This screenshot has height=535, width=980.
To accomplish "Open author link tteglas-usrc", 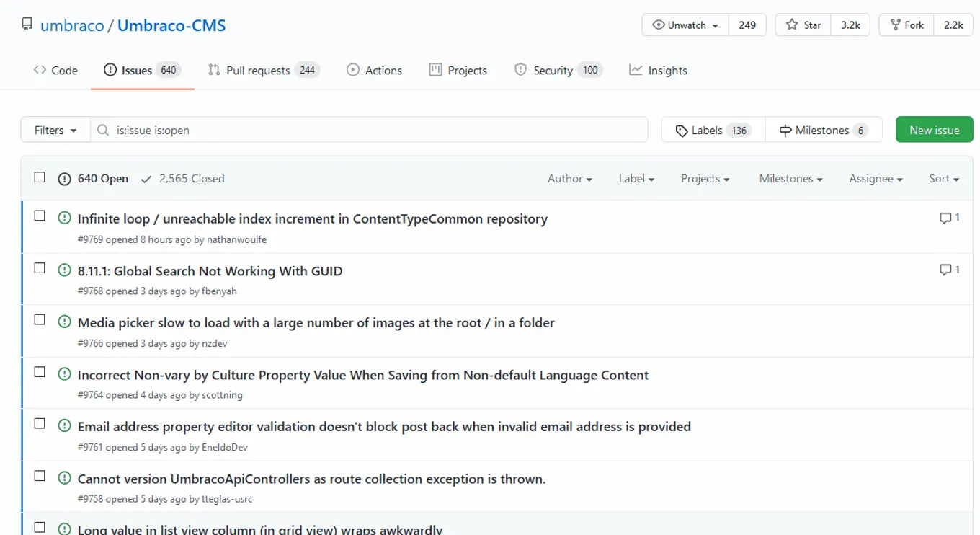I will pyautogui.click(x=227, y=499).
